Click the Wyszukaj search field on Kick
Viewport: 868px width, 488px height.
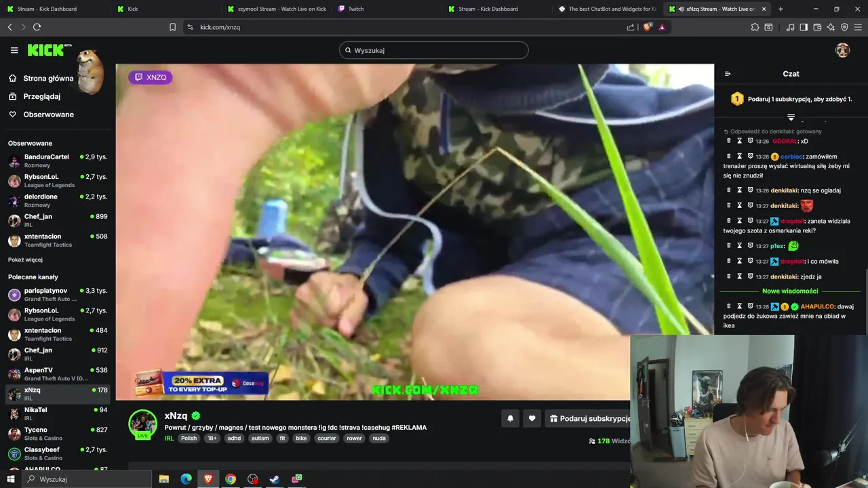click(434, 50)
